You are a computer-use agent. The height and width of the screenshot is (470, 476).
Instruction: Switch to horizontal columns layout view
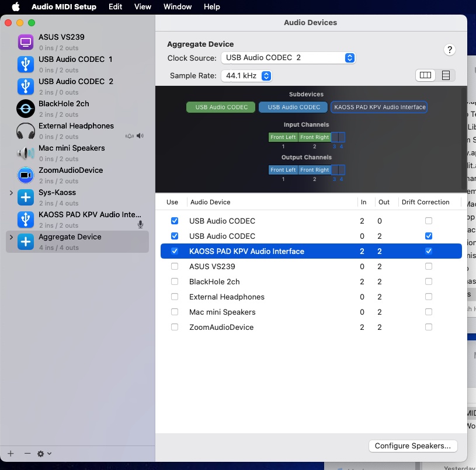tap(425, 75)
